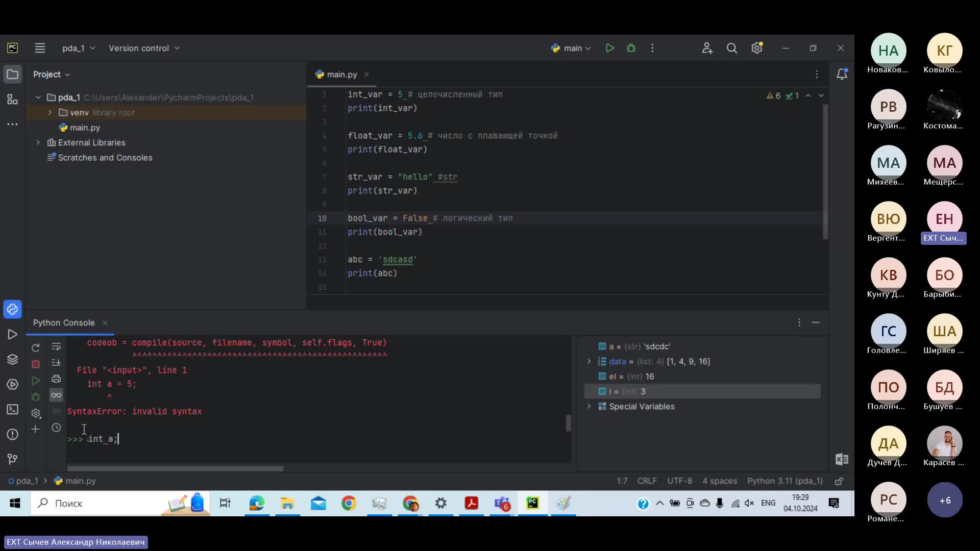980x551 pixels.
Task: Print console output
Action: point(56,379)
